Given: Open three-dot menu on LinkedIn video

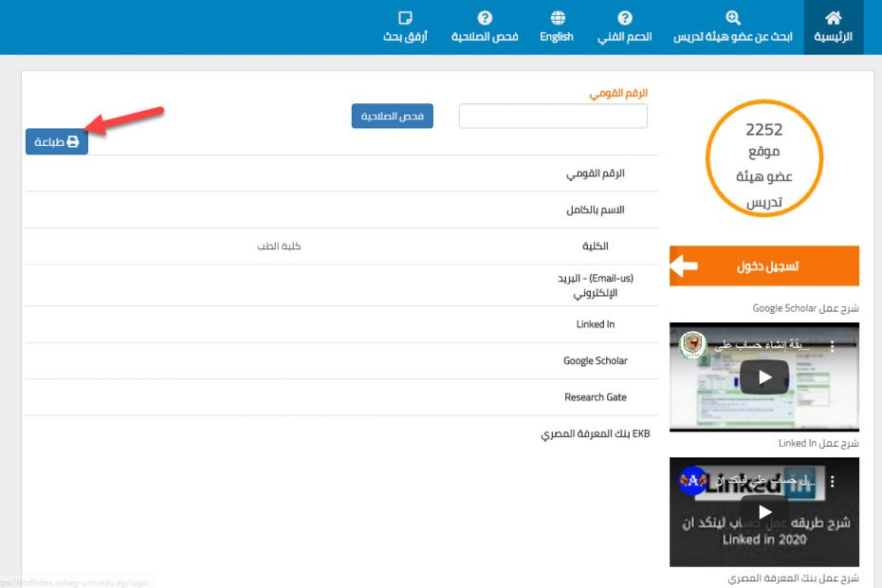Looking at the screenshot, I should [833, 482].
